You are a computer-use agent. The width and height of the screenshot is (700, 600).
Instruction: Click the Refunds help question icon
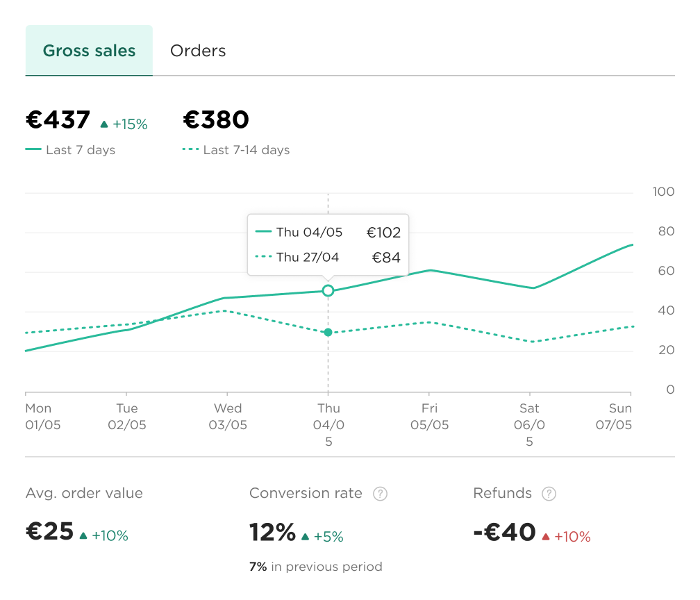pos(549,494)
